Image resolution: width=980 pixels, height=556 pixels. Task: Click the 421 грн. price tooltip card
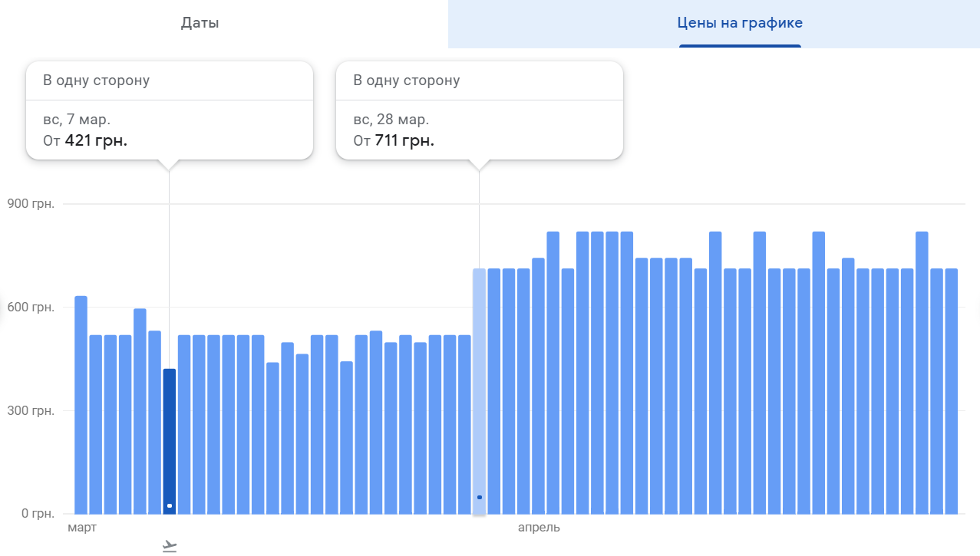(x=170, y=110)
